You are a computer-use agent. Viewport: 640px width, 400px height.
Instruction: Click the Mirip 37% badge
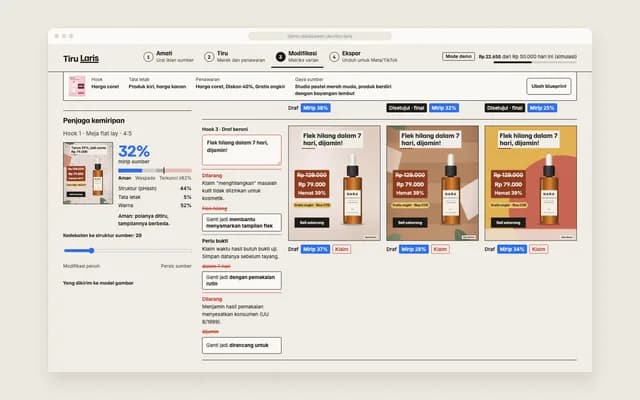coord(316,249)
